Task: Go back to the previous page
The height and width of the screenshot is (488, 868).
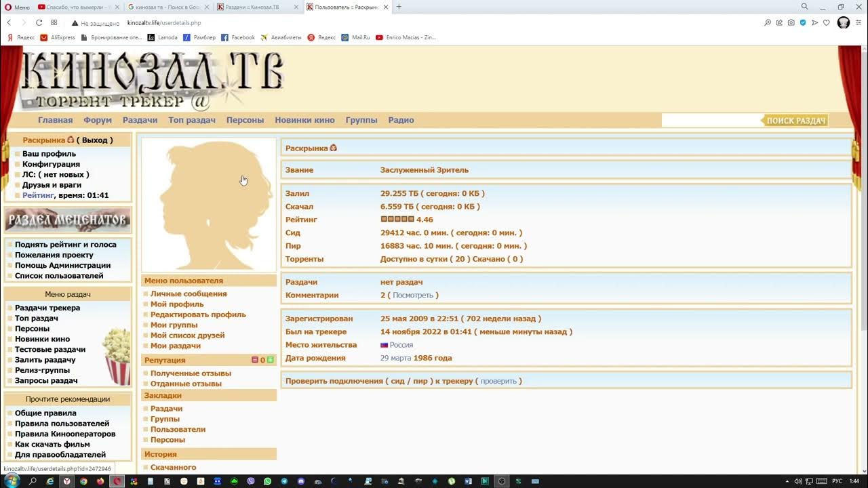Action: coord(9,22)
